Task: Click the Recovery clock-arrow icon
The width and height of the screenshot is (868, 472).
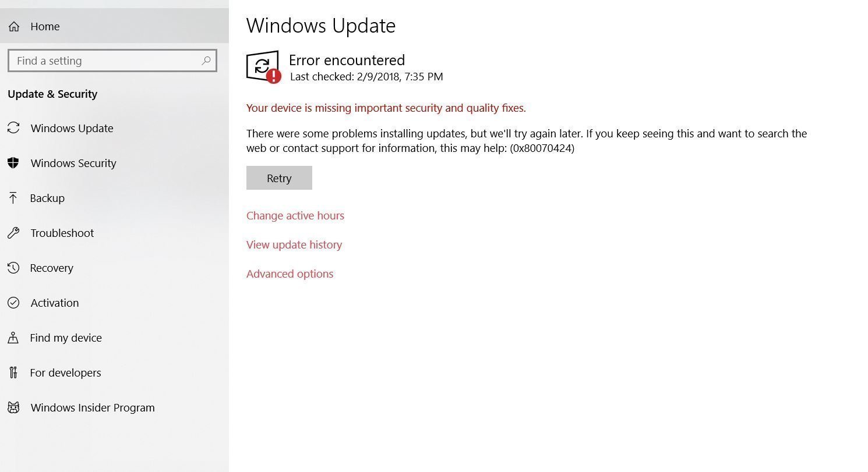Action: coord(13,268)
